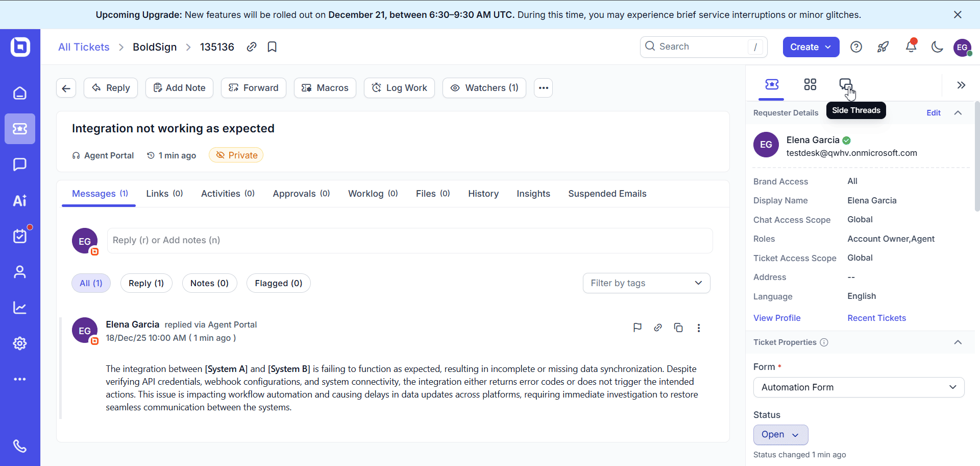Open the apps grid icon in right panel
980x466 pixels.
point(810,84)
